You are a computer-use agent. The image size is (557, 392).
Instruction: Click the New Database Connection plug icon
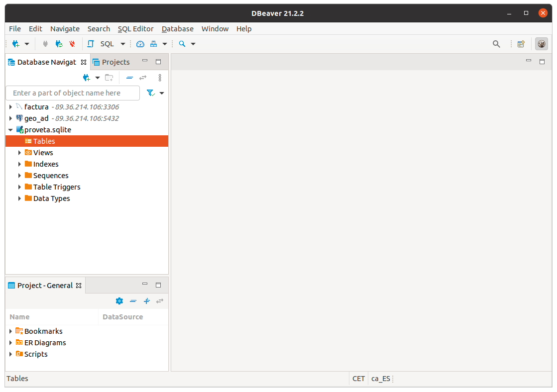tap(15, 44)
